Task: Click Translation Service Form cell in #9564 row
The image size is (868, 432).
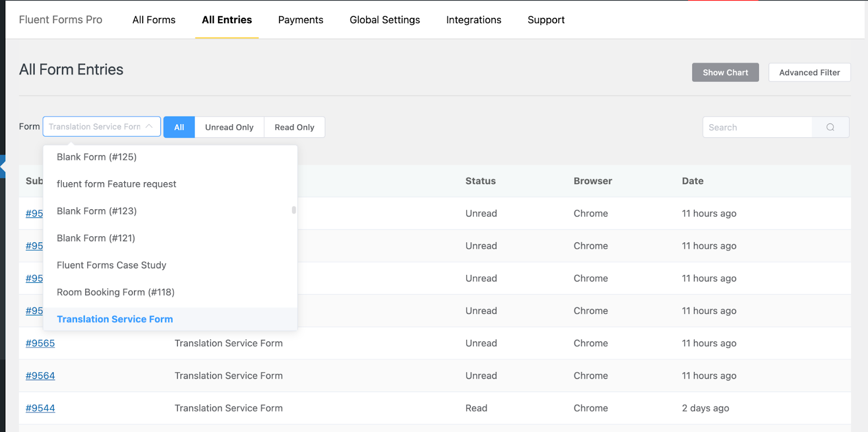Action: (228, 376)
